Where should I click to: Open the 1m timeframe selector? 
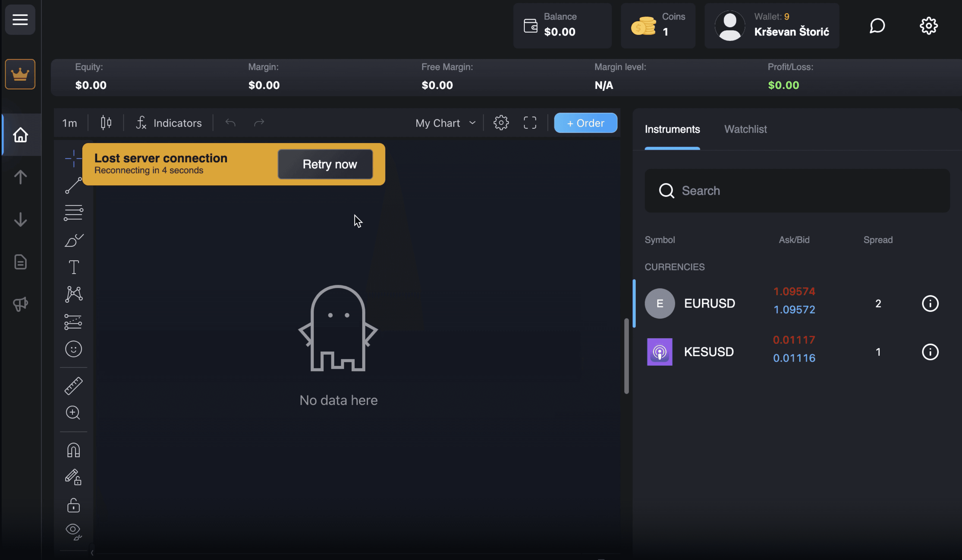pyautogui.click(x=70, y=123)
